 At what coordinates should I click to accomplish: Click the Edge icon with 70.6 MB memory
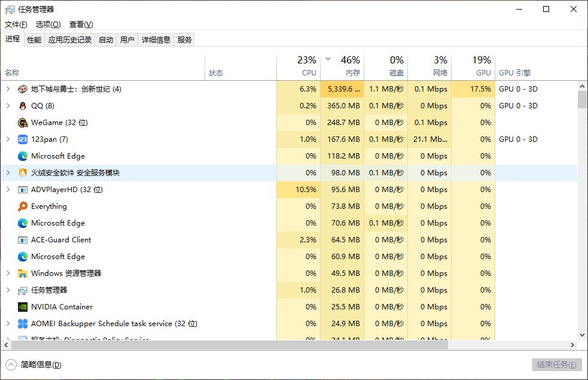pyautogui.click(x=23, y=223)
